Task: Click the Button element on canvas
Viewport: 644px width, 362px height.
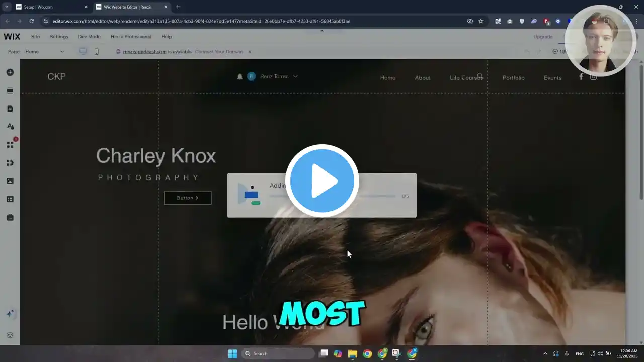Action: point(188,198)
